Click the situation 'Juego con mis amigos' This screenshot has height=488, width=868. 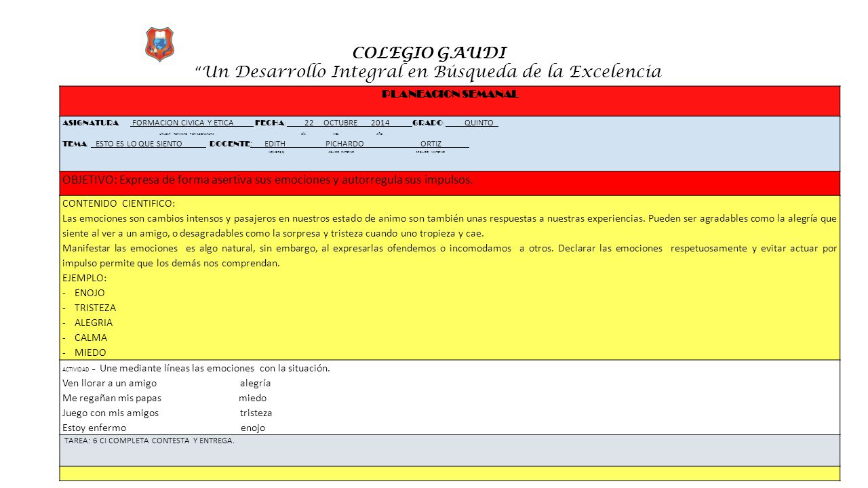(111, 413)
